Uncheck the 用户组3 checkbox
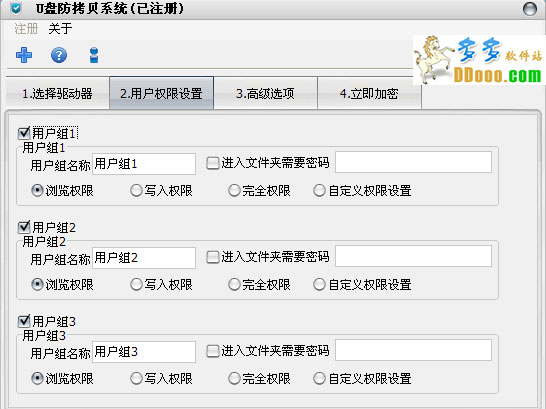Image resolution: width=546 pixels, height=409 pixels. pyautogui.click(x=24, y=321)
